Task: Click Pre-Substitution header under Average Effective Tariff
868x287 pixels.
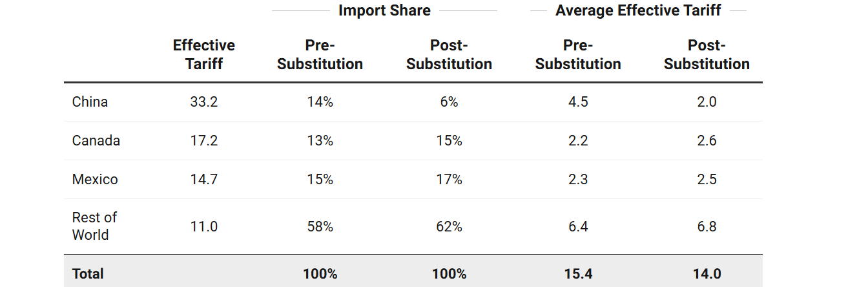Action: pos(578,54)
